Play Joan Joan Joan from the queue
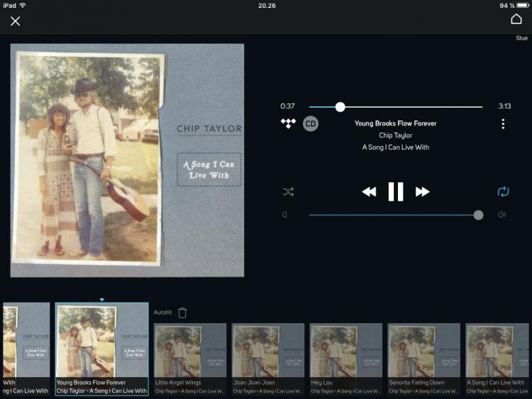 [x=268, y=359]
